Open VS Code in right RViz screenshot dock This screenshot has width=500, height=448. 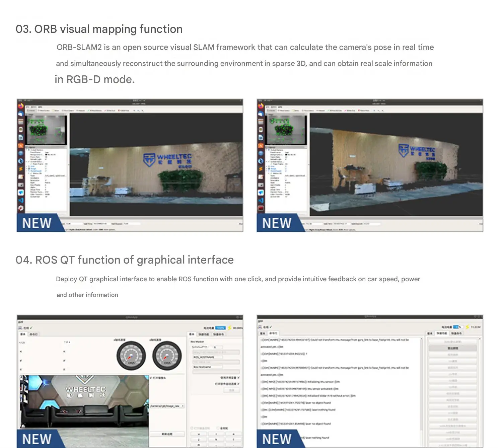(261, 200)
